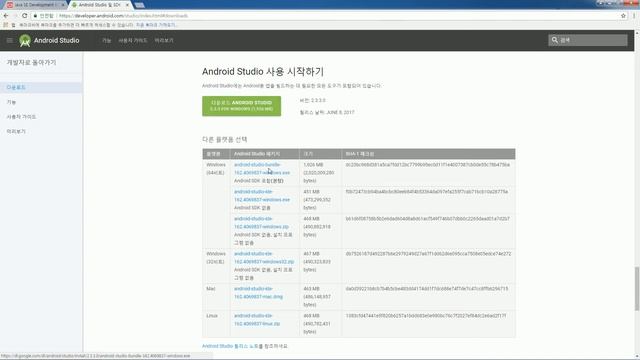
Task: Click the 'Android Studio 사용 시작하기' heading
Action: click(263, 71)
